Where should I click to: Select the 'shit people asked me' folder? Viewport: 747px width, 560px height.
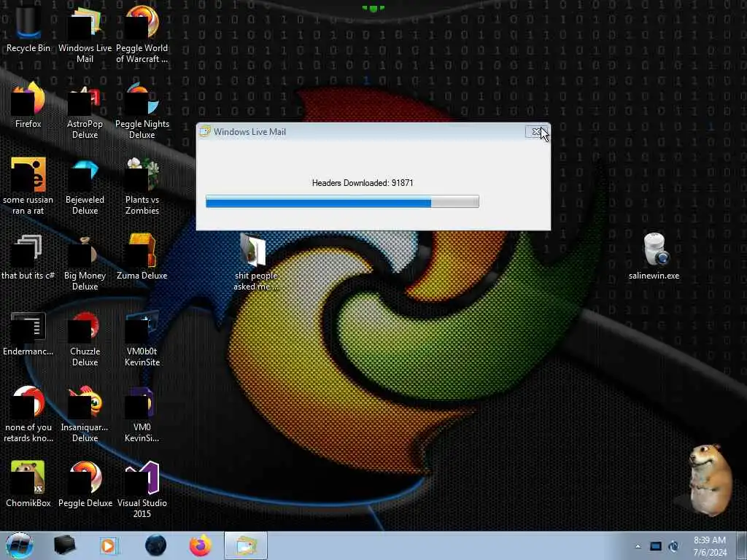click(255, 262)
